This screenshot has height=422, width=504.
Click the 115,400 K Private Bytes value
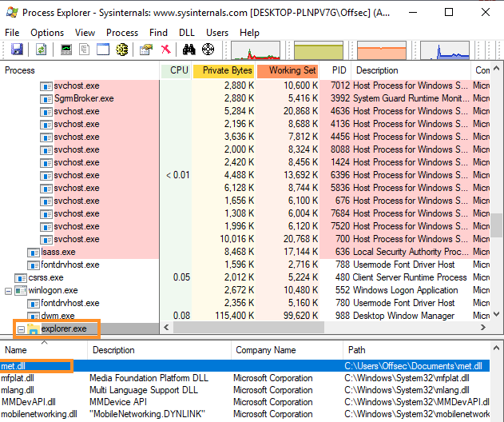click(x=234, y=316)
